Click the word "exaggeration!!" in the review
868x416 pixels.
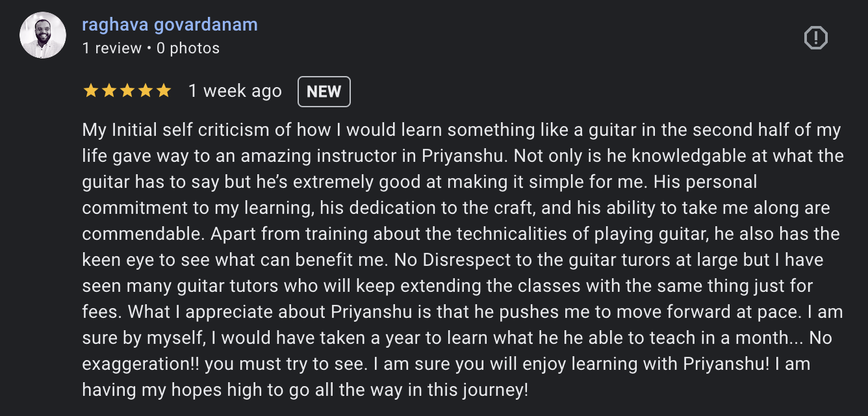(144, 364)
